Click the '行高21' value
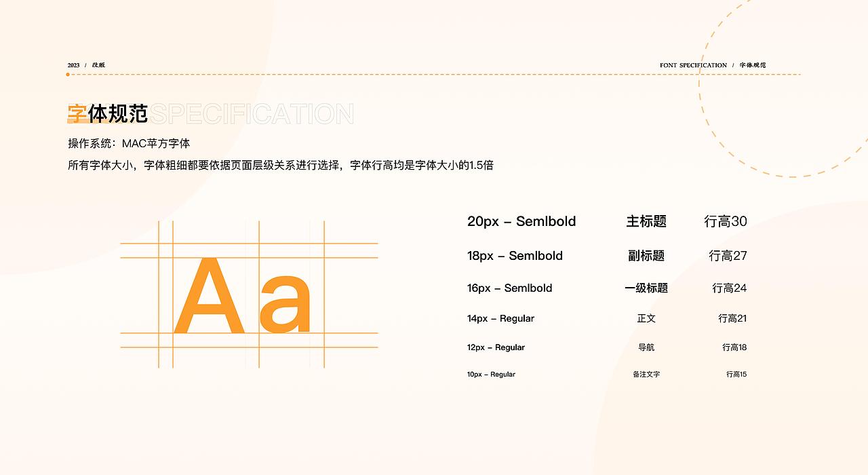 tap(732, 318)
